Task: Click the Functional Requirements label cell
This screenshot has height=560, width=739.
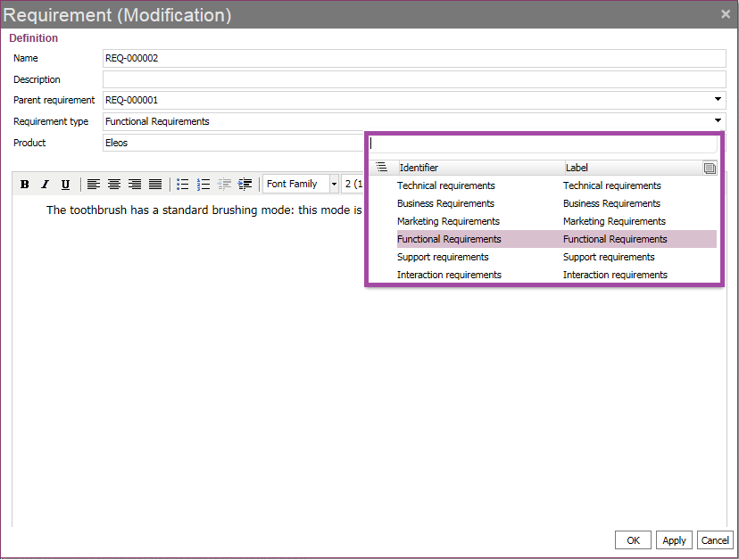Action: tap(615, 239)
